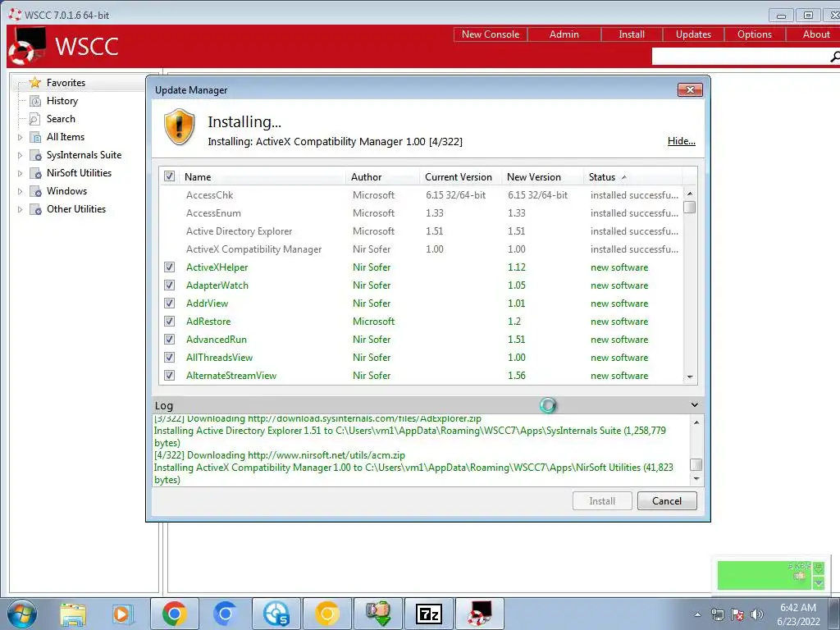Image resolution: width=840 pixels, height=630 pixels.
Task: Select the Active Directory Explorer row
Action: point(421,231)
